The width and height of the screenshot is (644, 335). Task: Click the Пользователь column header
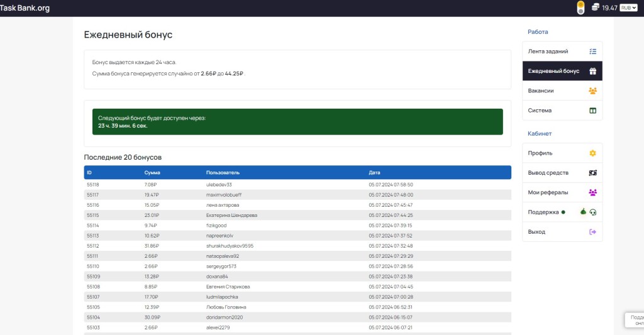[223, 172]
